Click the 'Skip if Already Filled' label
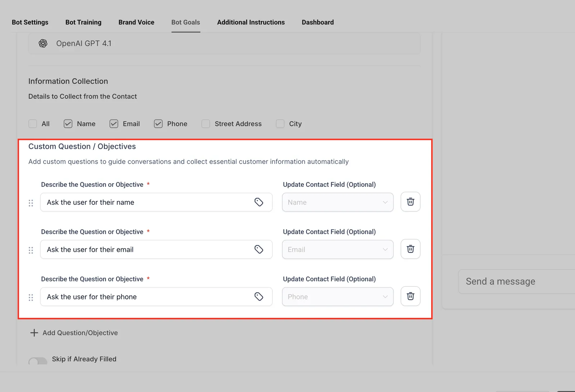Screen dimensions: 575x392 click(84, 359)
